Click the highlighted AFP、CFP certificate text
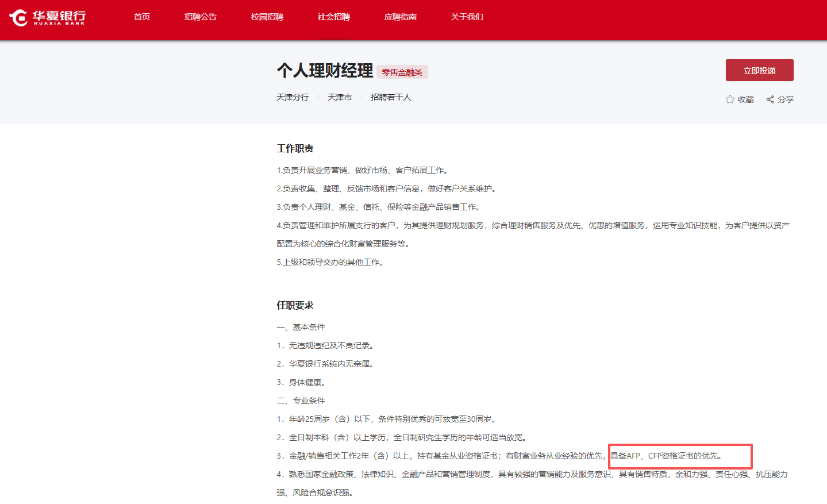 click(x=666, y=456)
